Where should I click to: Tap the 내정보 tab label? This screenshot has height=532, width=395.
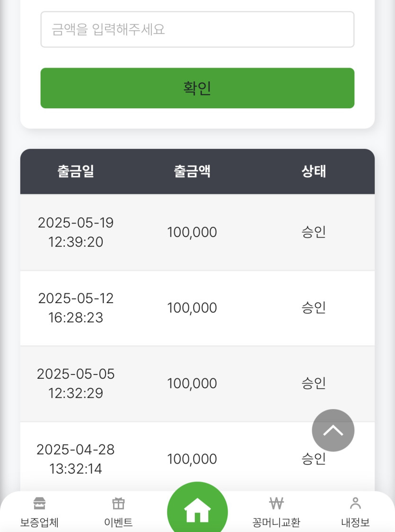[x=355, y=523]
